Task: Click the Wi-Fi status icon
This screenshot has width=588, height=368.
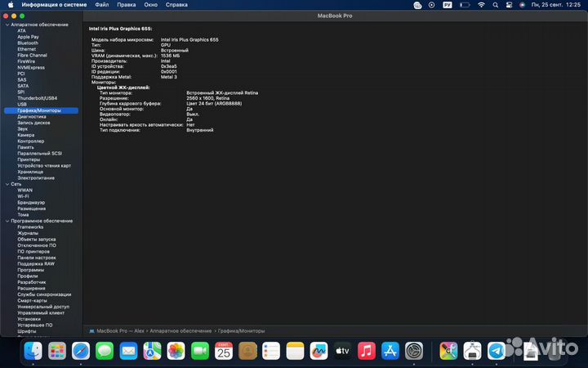Action: click(481, 5)
